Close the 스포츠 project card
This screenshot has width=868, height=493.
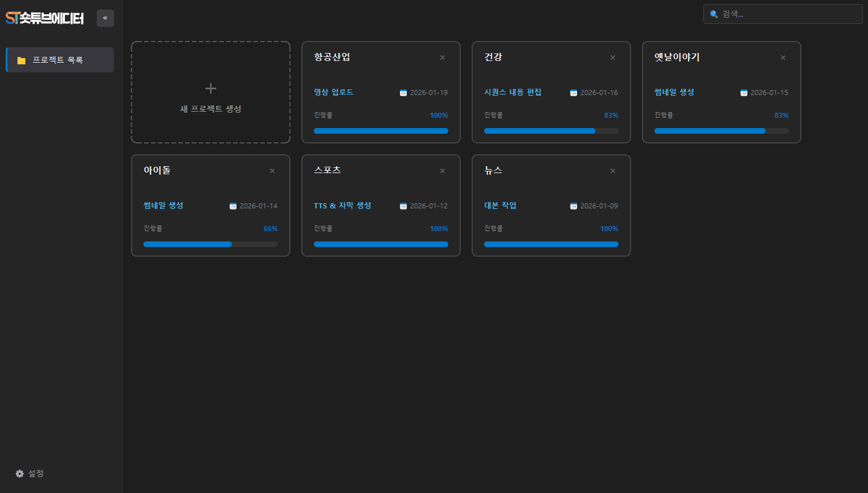[x=443, y=170]
